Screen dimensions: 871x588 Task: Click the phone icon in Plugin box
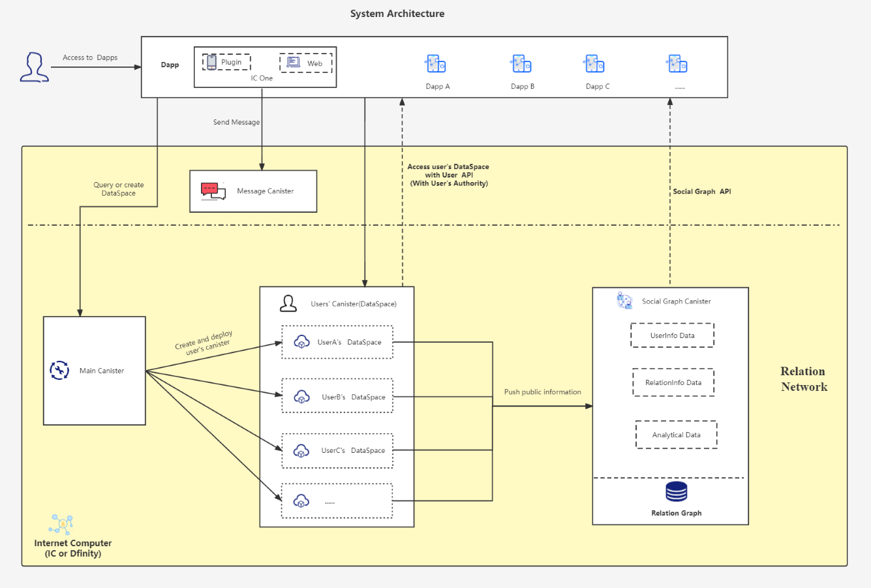click(x=211, y=63)
